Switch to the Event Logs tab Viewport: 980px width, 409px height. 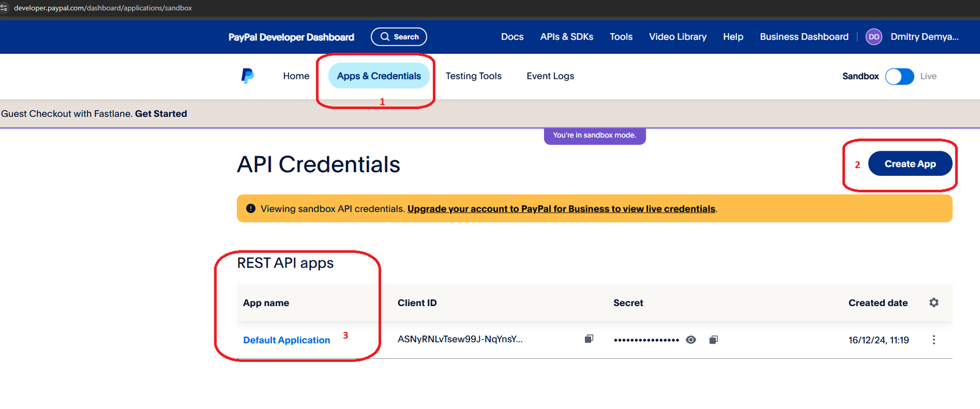tap(550, 75)
